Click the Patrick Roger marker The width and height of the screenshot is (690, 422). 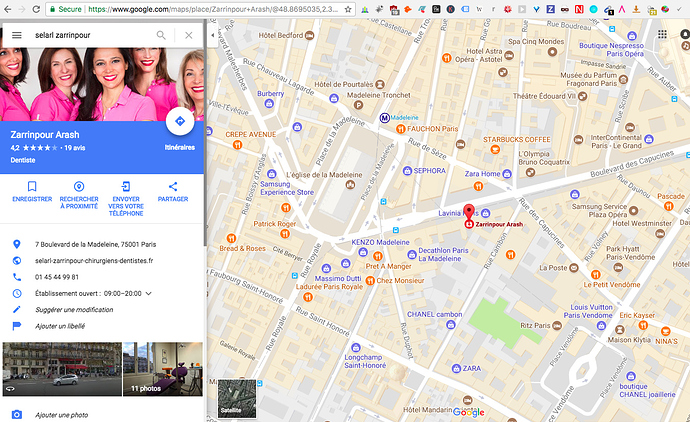pyautogui.click(x=285, y=234)
